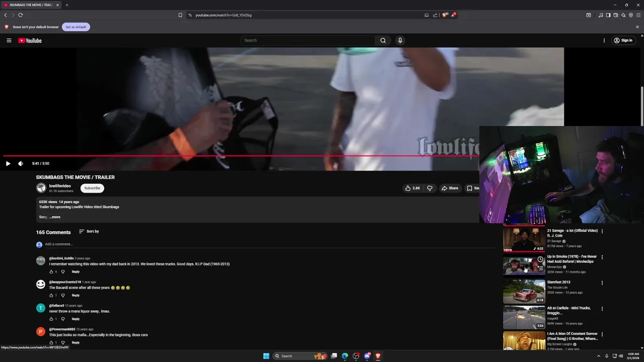Reply to @konbini_Goblin's comment
Screen dimensions: 644x362
(75, 271)
